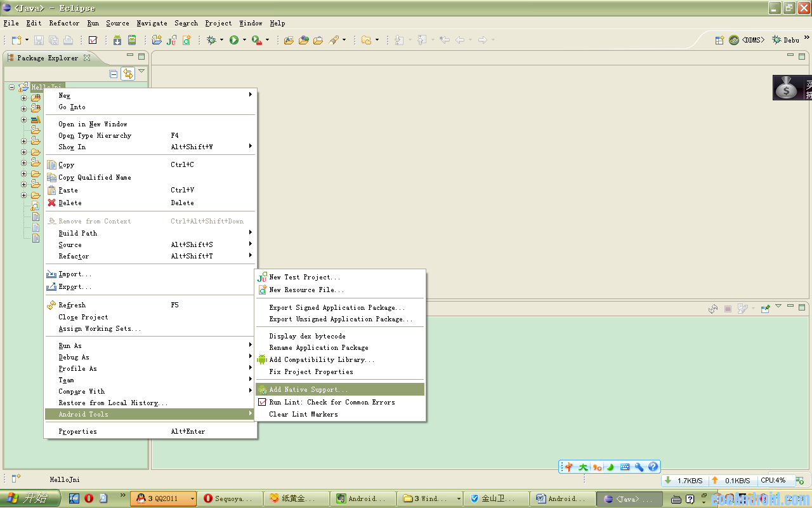Click 1.7KB/S download speed indicator
Screen dimensions: 812x508
(x=684, y=481)
